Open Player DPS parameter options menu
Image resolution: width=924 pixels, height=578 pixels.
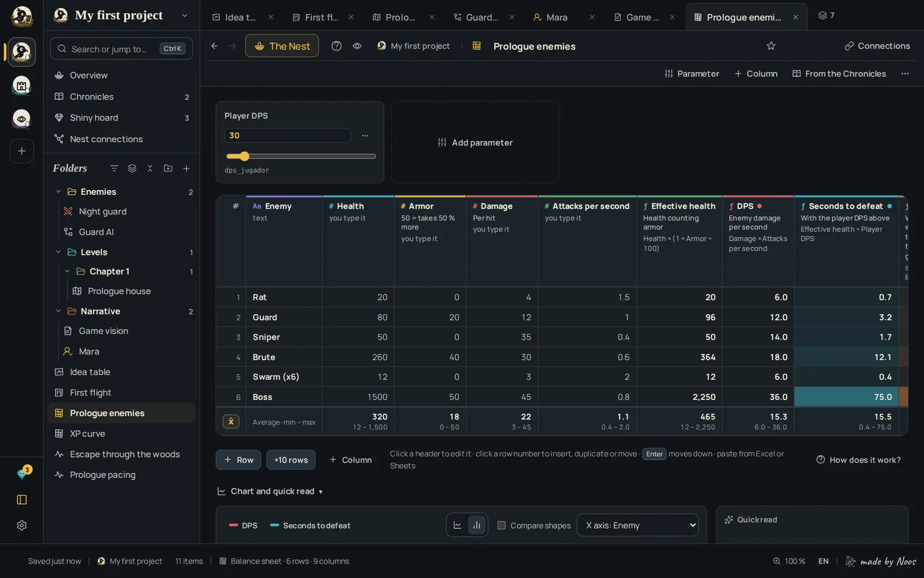(x=365, y=135)
